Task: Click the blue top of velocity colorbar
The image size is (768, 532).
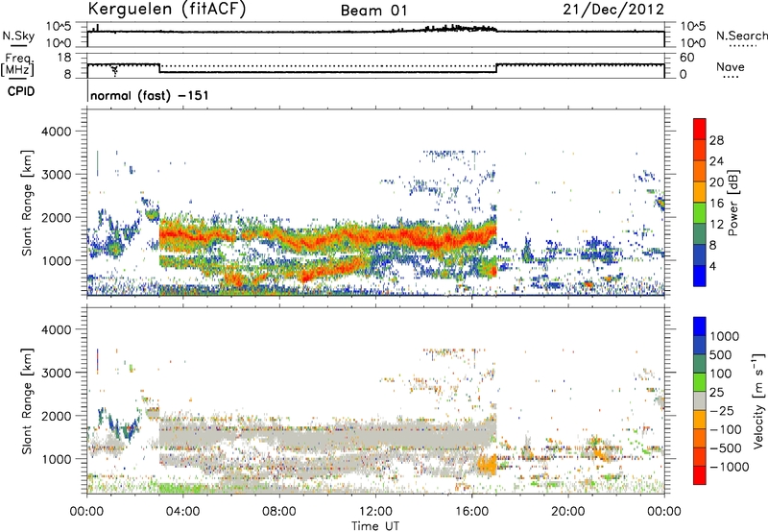Action: click(700, 326)
